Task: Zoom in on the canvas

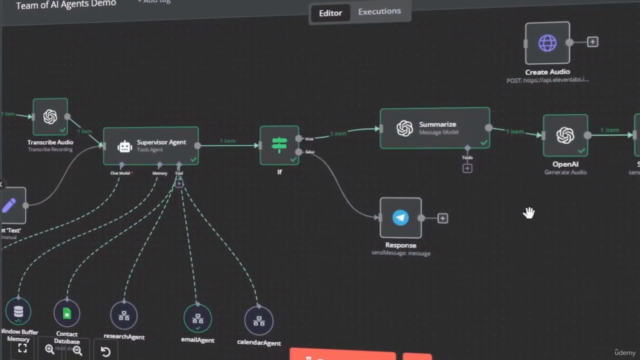Action: (x=49, y=349)
